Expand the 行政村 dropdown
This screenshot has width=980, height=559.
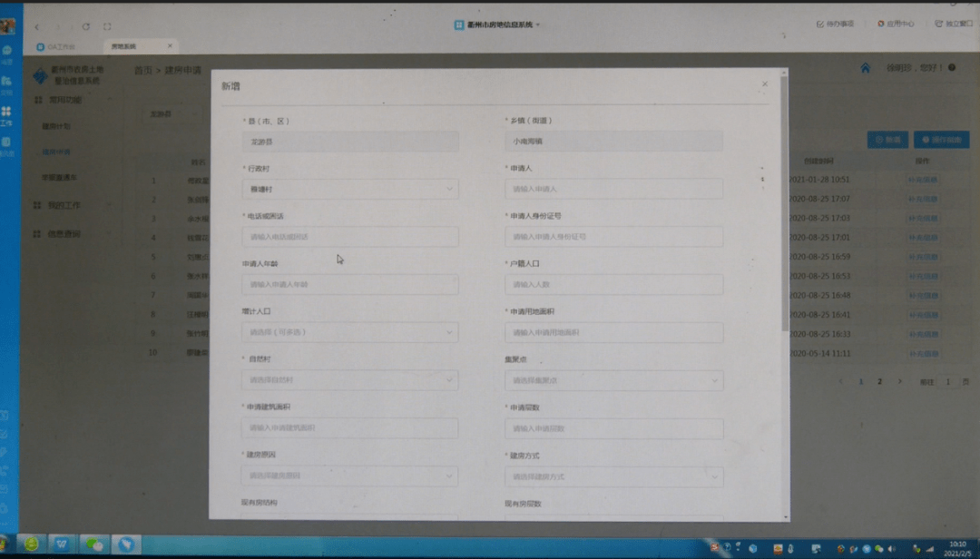click(x=349, y=189)
